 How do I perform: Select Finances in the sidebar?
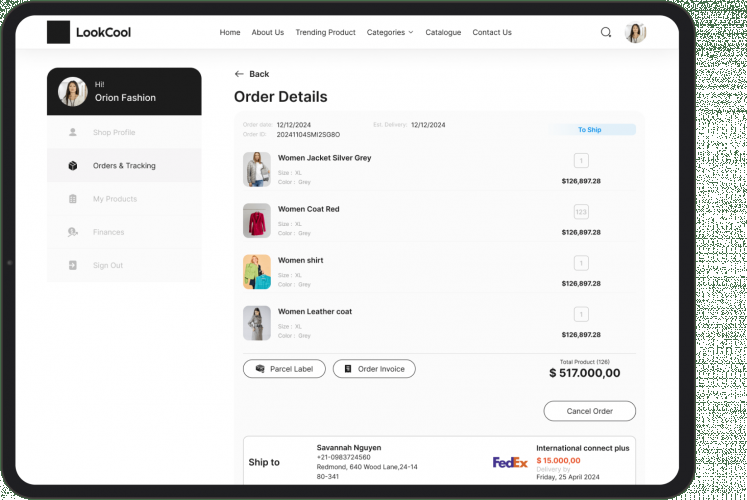[124, 232]
